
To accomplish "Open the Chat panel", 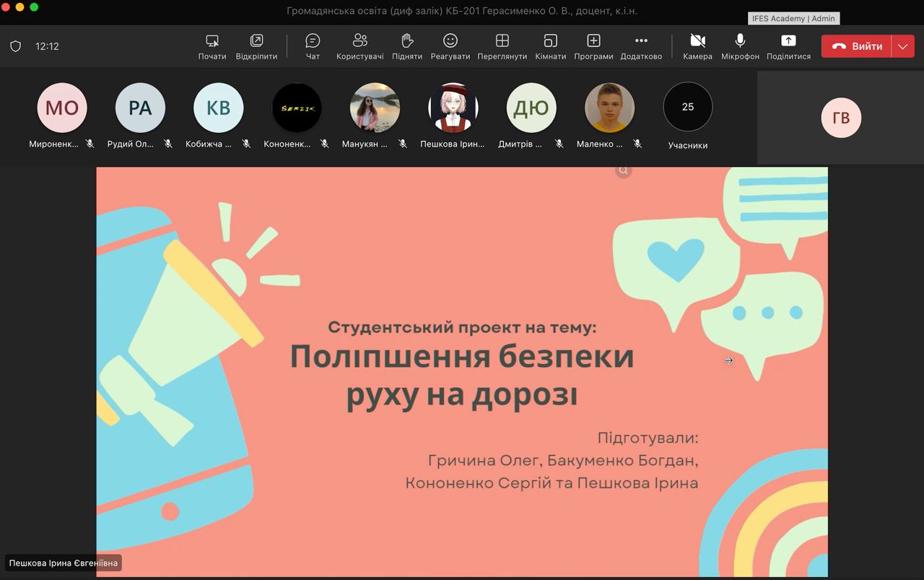I will click(313, 46).
